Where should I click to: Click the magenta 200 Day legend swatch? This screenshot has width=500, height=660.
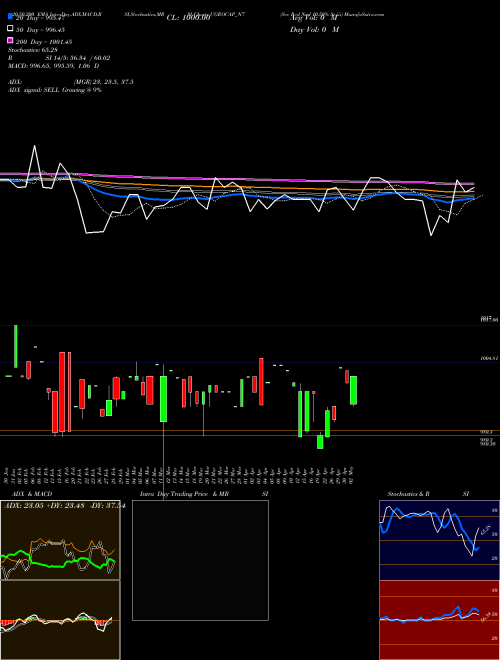pyautogui.click(x=10, y=40)
